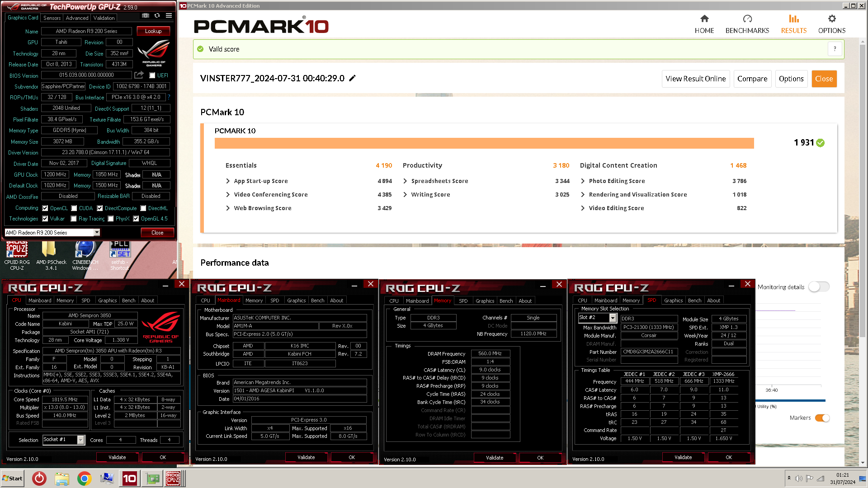The height and width of the screenshot is (488, 868).
Task: Click the BIOS version share/export icon
Action: pos(139,75)
